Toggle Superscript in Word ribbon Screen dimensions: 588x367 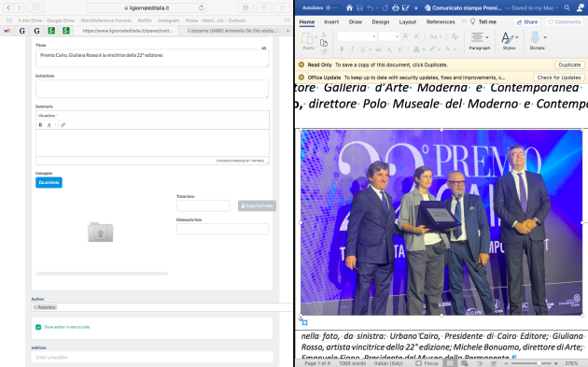pyautogui.click(x=400, y=49)
